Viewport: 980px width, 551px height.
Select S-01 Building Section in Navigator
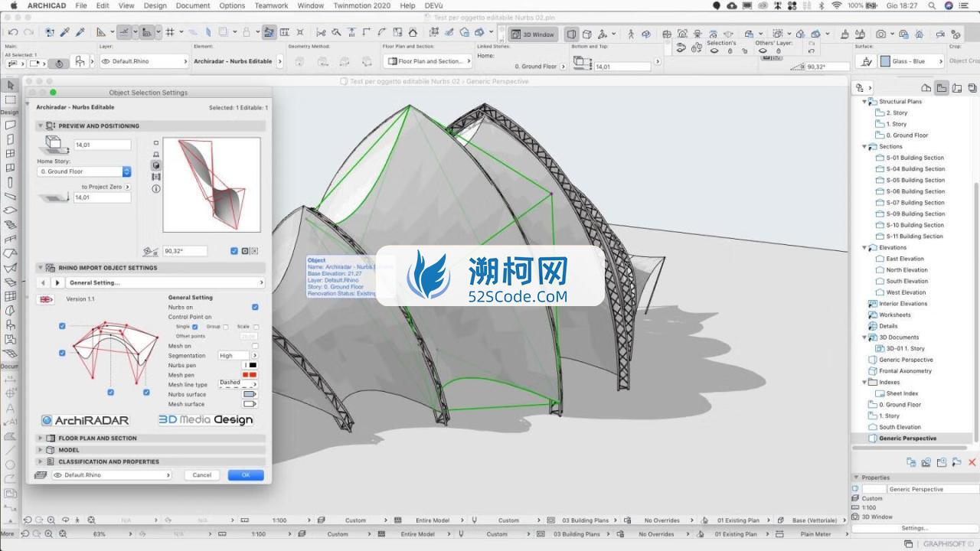pos(915,158)
